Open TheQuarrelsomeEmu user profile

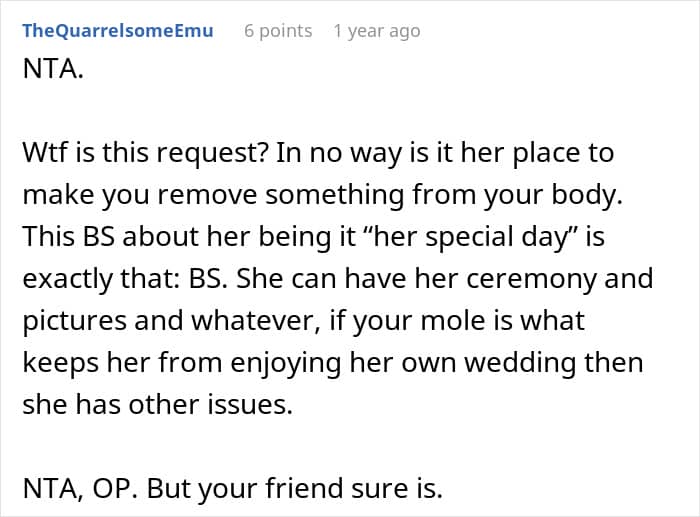tap(117, 31)
